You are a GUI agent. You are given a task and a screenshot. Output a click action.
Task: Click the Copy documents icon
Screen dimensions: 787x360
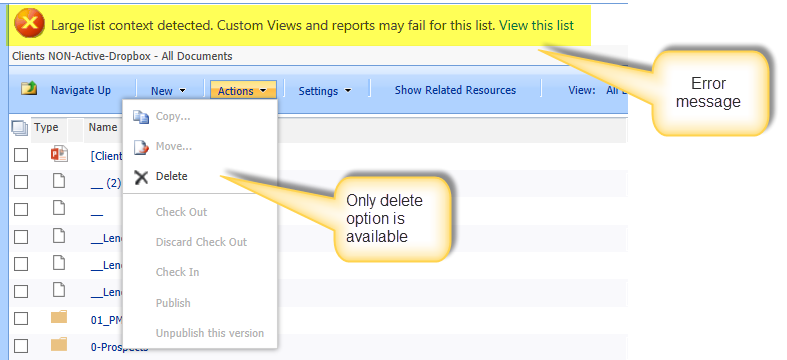(141, 117)
